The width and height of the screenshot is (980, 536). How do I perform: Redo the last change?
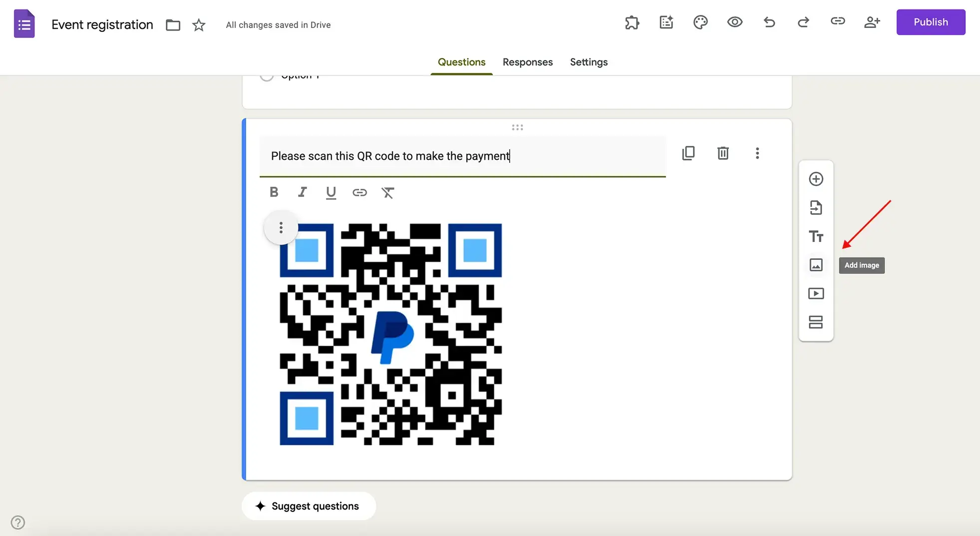pos(803,22)
